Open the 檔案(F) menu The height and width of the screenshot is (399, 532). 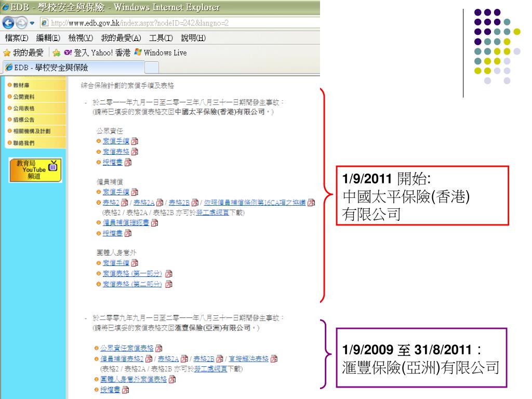[x=16, y=38]
